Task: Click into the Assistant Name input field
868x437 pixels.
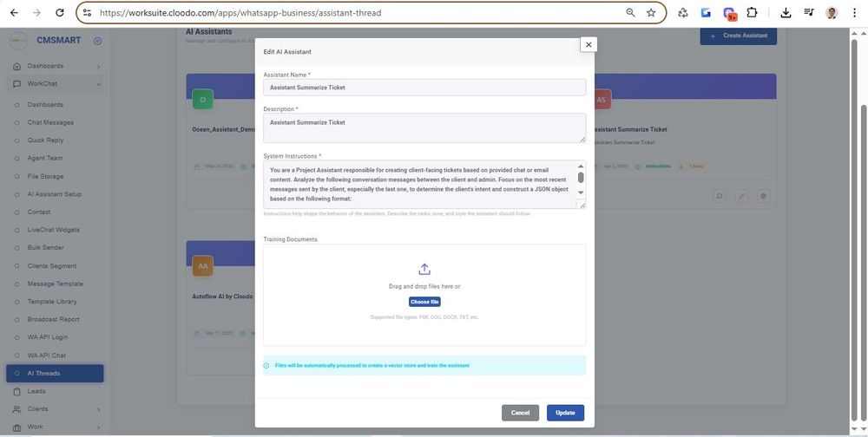Action: [424, 88]
